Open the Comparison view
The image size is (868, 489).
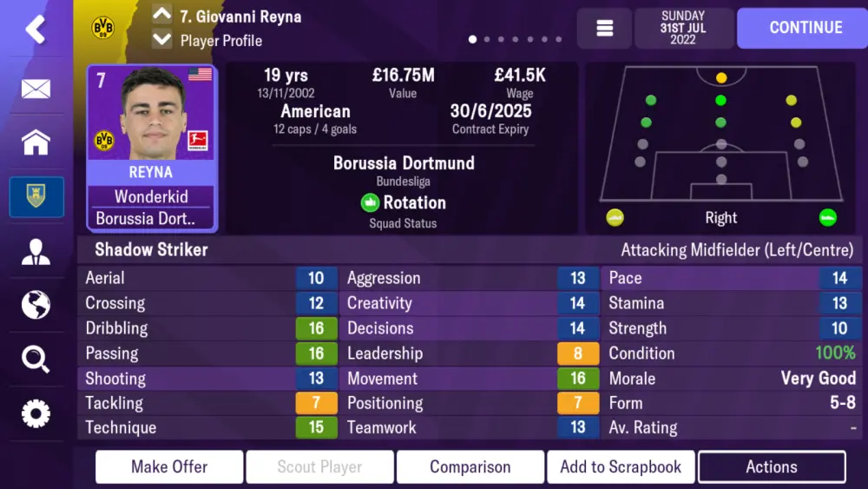point(470,466)
